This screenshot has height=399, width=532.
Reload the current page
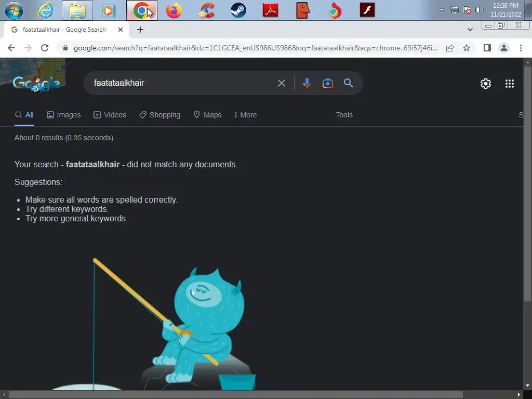coord(45,48)
